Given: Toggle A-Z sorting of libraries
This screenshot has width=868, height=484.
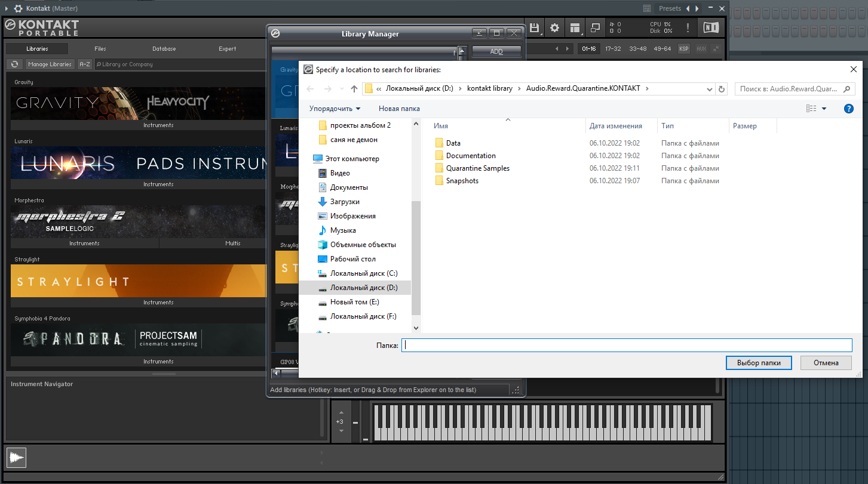Looking at the screenshot, I should click(85, 64).
